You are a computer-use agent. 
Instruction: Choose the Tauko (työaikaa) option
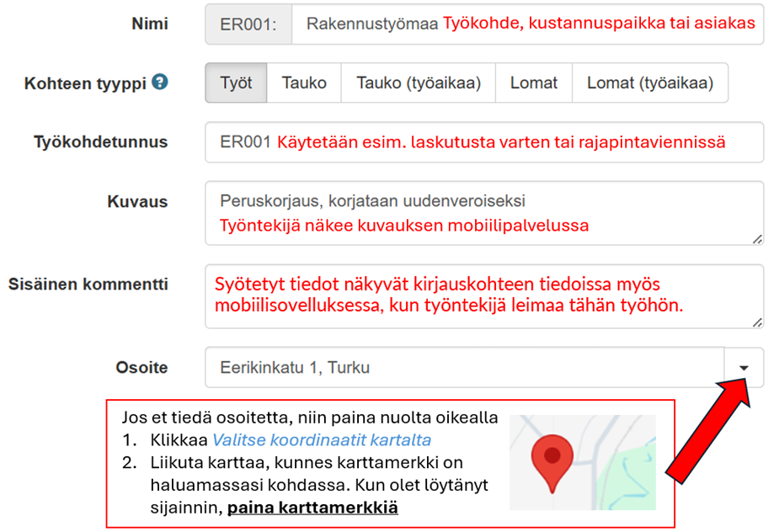click(418, 83)
